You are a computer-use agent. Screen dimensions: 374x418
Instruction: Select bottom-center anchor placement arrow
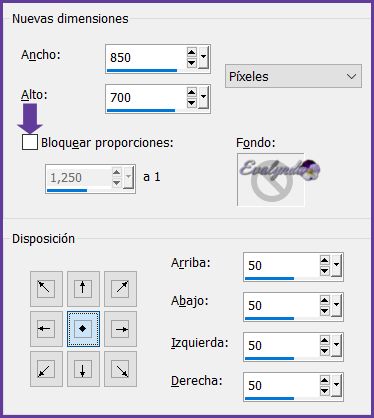[x=83, y=369]
